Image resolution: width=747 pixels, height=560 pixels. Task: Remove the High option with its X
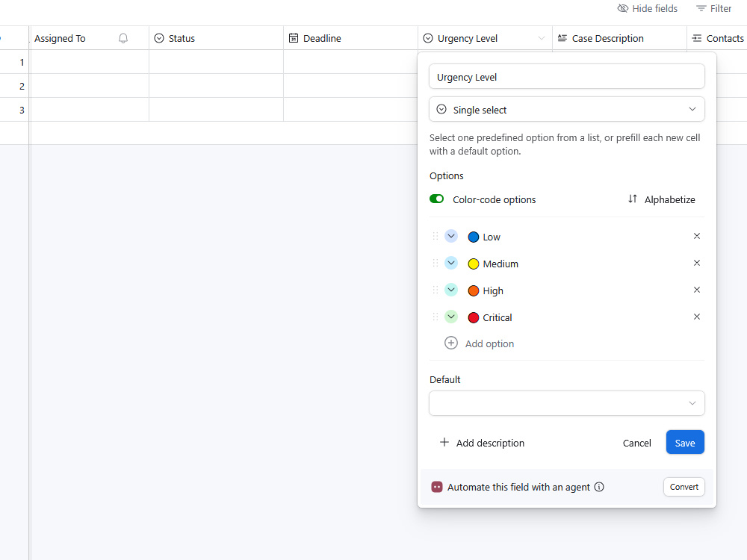tap(696, 290)
